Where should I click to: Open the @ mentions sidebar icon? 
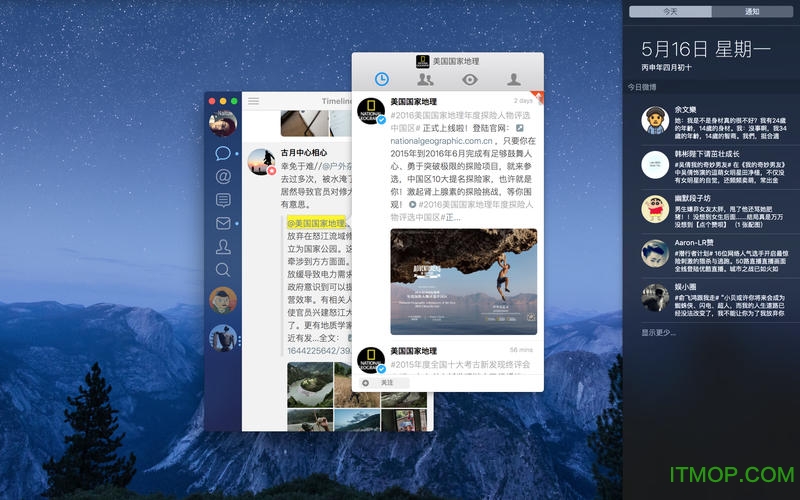[x=223, y=177]
